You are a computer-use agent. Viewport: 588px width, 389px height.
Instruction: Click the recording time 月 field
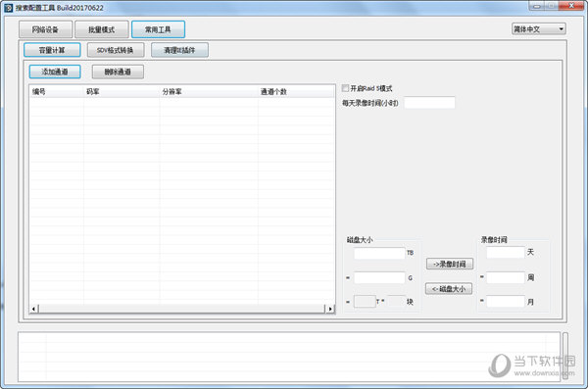(506, 301)
